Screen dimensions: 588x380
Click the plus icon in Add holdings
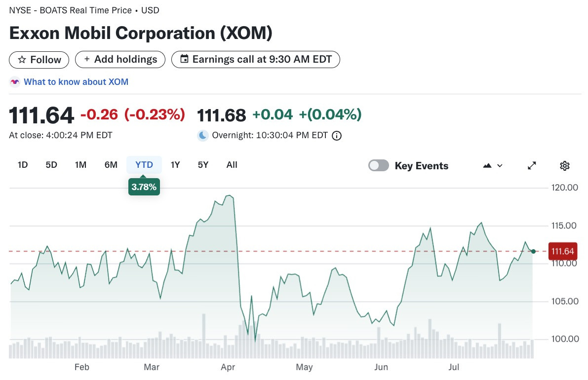87,59
